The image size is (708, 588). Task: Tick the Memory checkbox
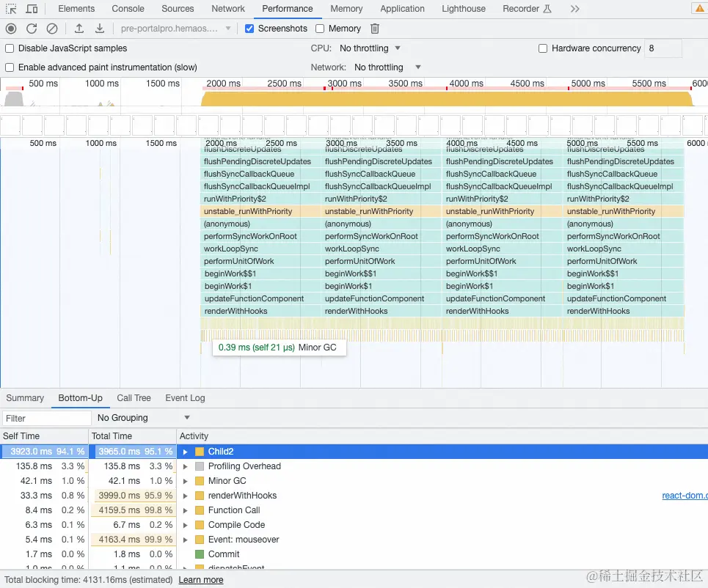(320, 29)
